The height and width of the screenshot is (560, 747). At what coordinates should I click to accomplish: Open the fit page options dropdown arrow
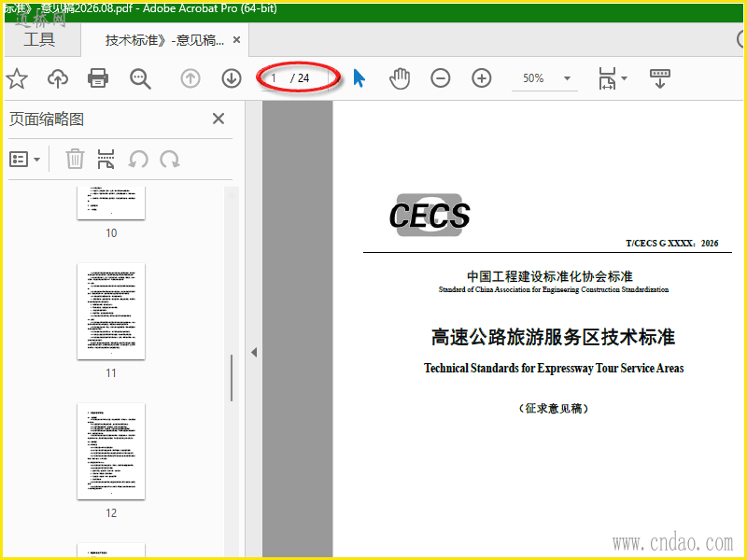(624, 78)
